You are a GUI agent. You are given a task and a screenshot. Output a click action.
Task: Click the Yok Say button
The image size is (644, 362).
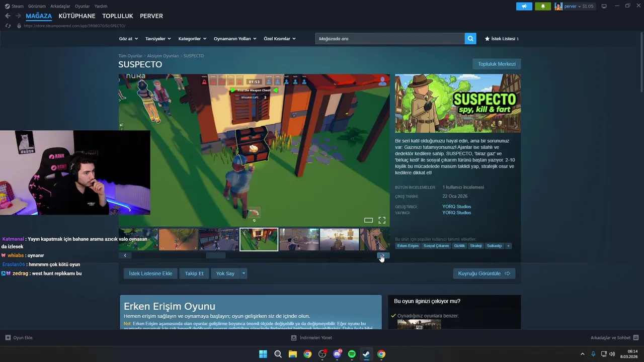[225, 274]
